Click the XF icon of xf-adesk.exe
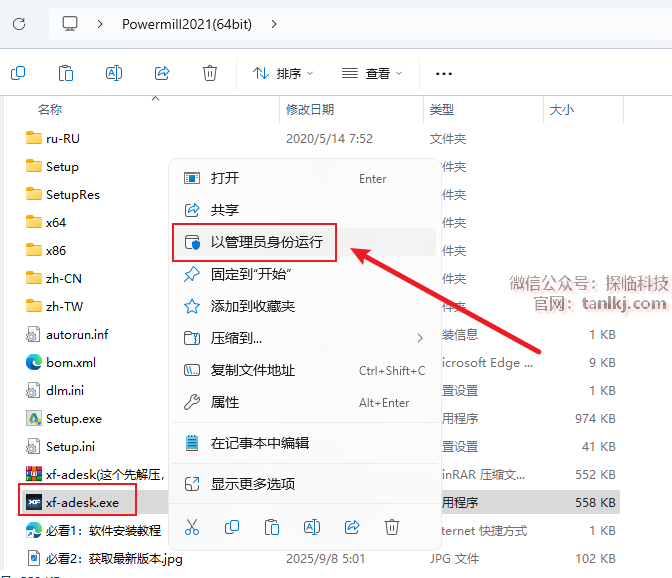The width and height of the screenshot is (672, 578). [x=34, y=502]
